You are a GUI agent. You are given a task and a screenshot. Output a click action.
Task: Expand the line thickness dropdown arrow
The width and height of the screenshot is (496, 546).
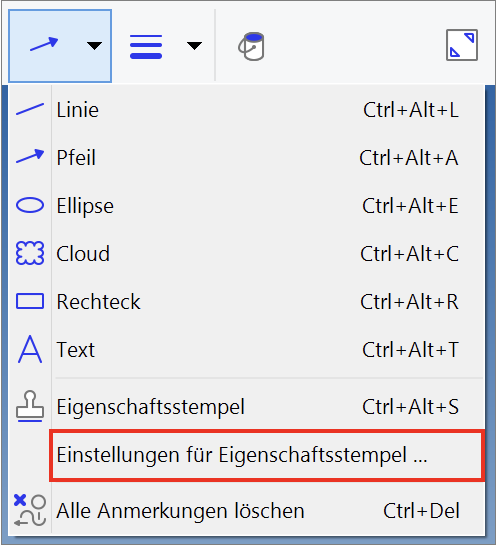pos(194,46)
